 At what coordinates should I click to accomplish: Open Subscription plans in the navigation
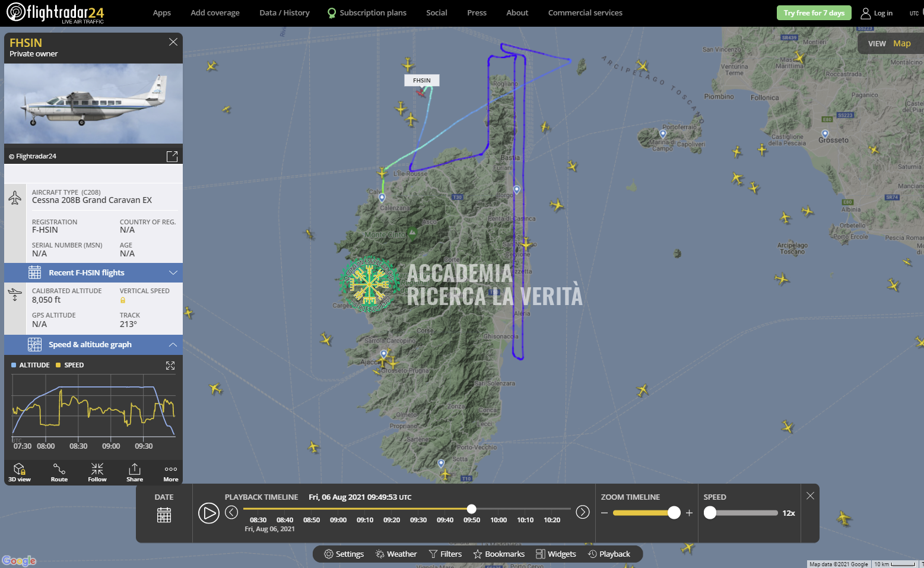[367, 13]
